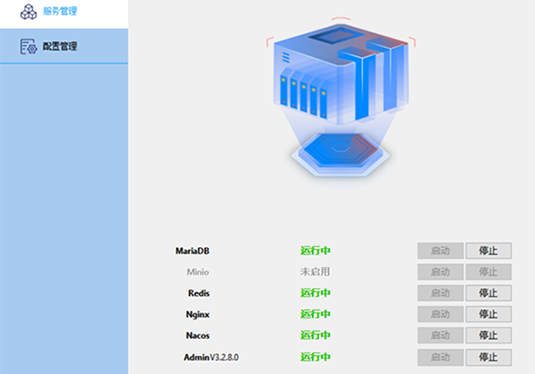Stop the Admin V3.2.8.0 service

click(x=489, y=357)
